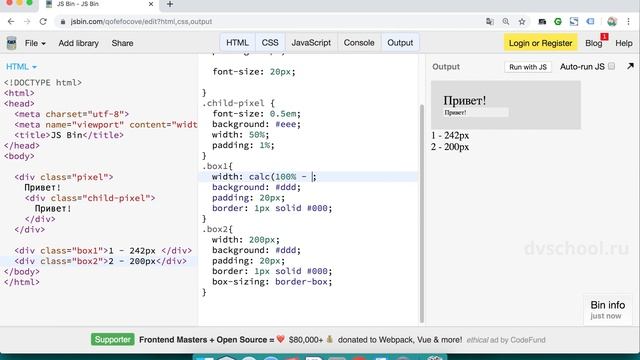Click the div class="box2" HTML line
This screenshot has height=360, width=640.
tap(100, 261)
